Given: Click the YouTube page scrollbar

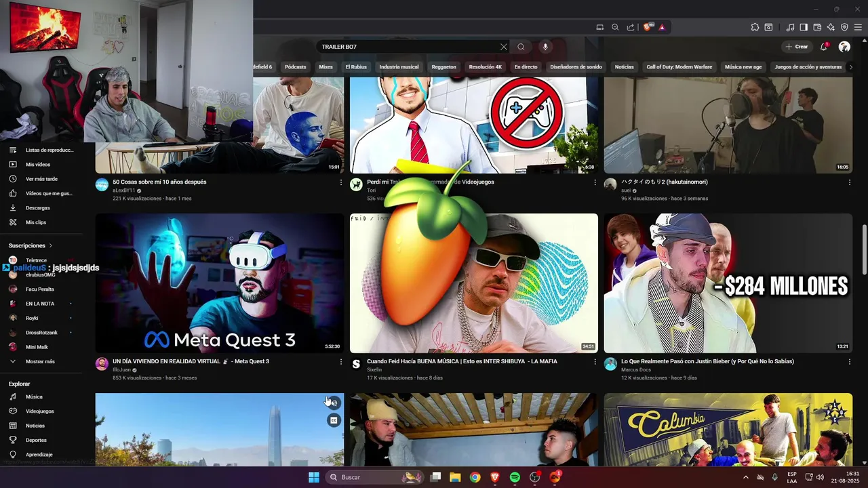Looking at the screenshot, I should coord(864,249).
